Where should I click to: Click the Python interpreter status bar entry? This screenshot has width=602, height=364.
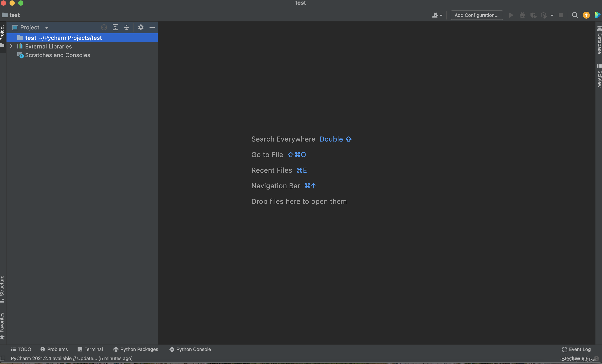tap(577, 358)
